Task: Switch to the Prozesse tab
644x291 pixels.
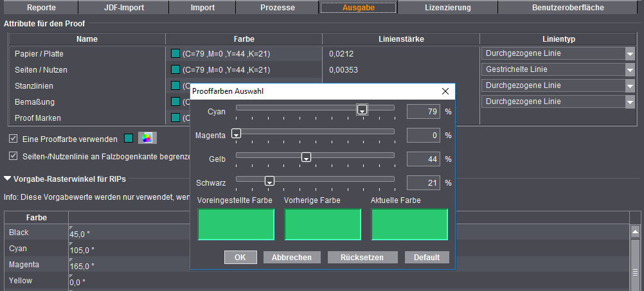Action: [x=278, y=8]
